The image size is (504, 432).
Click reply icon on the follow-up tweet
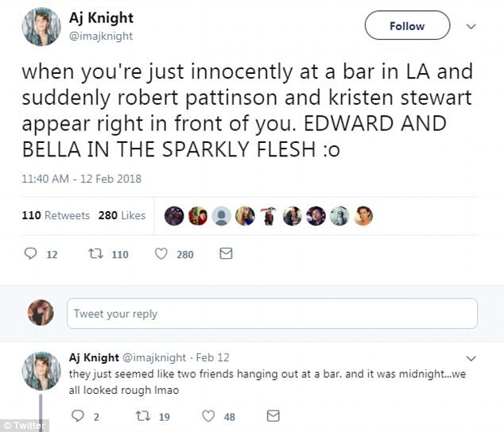(78, 415)
